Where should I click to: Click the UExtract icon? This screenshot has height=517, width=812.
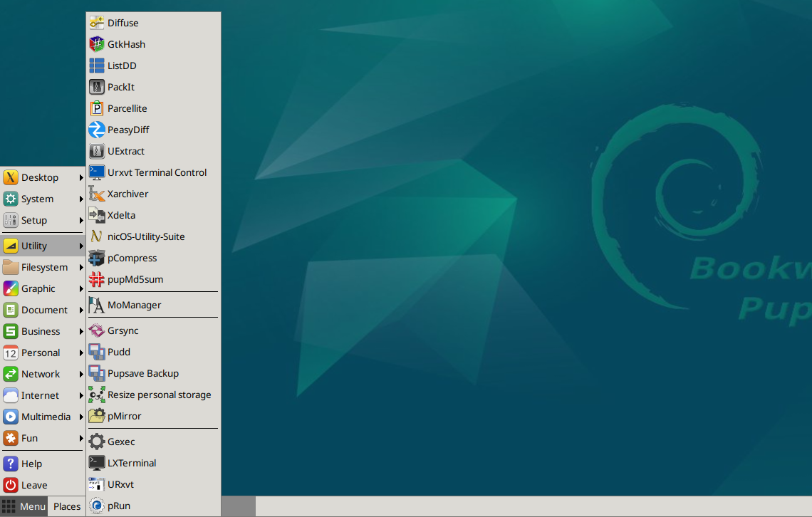pos(97,151)
